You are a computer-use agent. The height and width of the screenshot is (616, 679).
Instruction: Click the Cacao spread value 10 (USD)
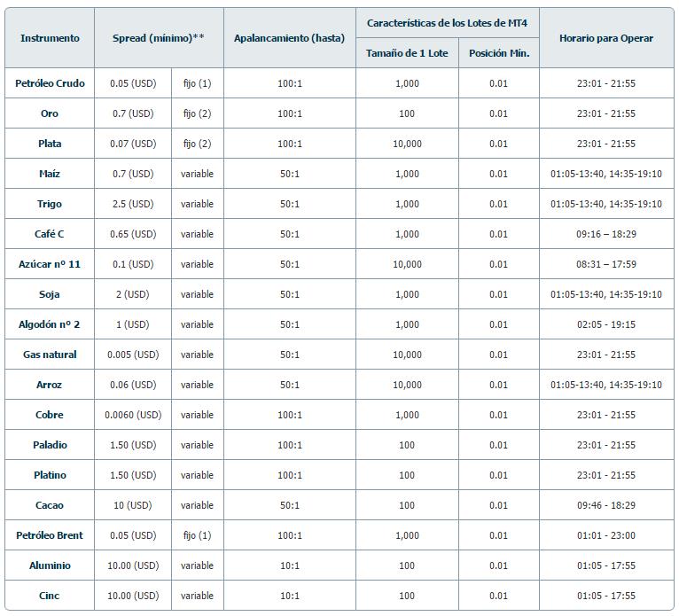[x=133, y=505]
